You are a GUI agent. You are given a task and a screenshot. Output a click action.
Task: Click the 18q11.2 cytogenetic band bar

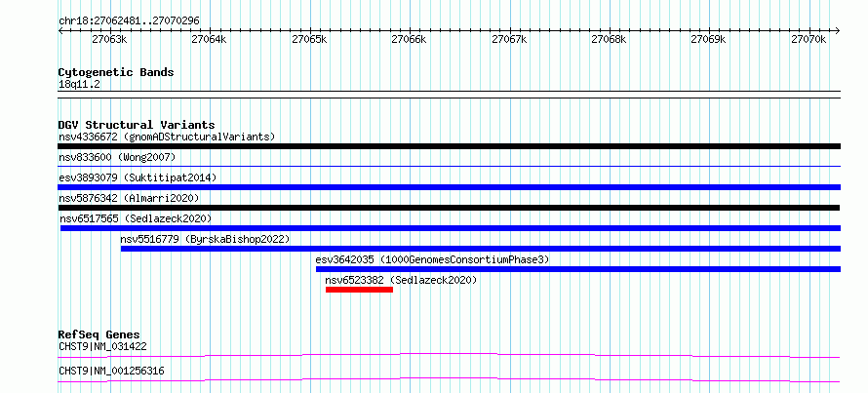coord(449,95)
